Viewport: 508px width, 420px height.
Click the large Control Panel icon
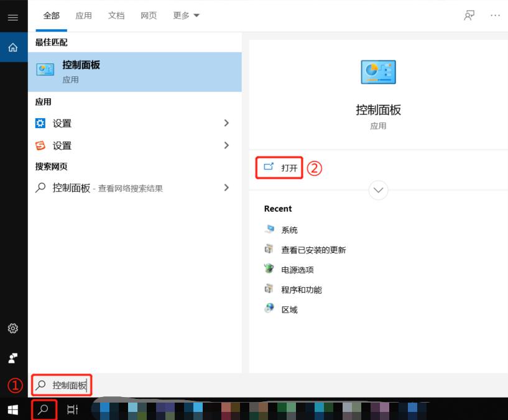point(378,71)
